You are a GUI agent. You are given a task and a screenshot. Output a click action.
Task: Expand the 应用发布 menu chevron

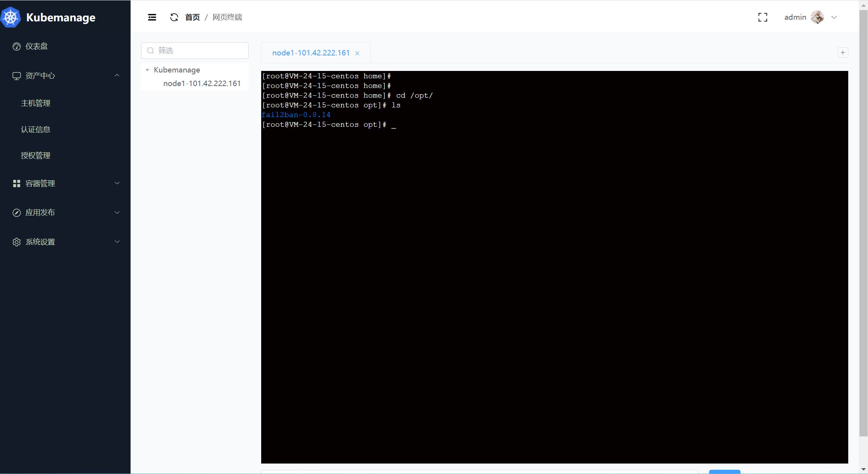pos(117,212)
